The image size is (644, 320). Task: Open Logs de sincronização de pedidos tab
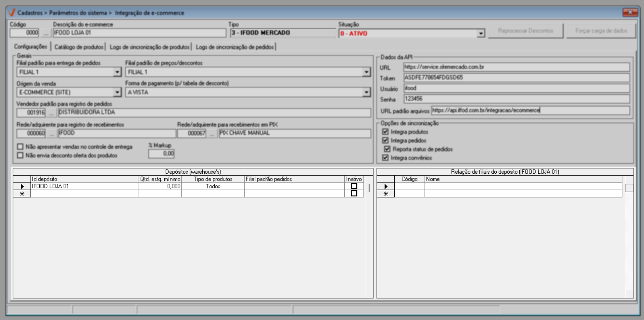(235, 47)
